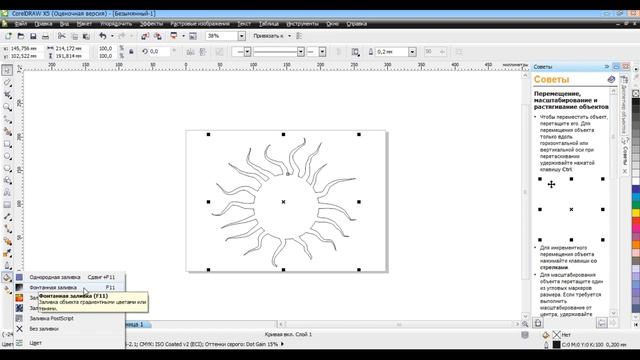640x360 pixels.
Task: Select the Rectangle tool
Action: pos(7,144)
